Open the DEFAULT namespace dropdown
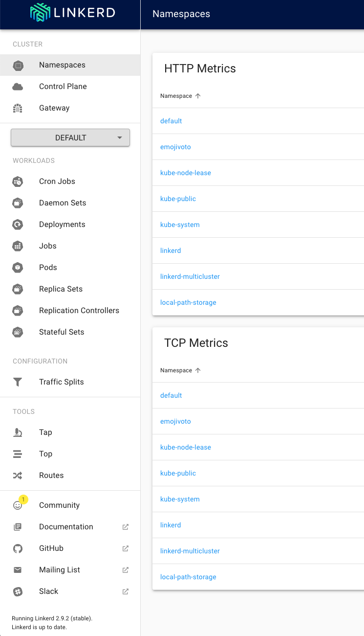Viewport: 364px width, 636px height. coord(70,137)
